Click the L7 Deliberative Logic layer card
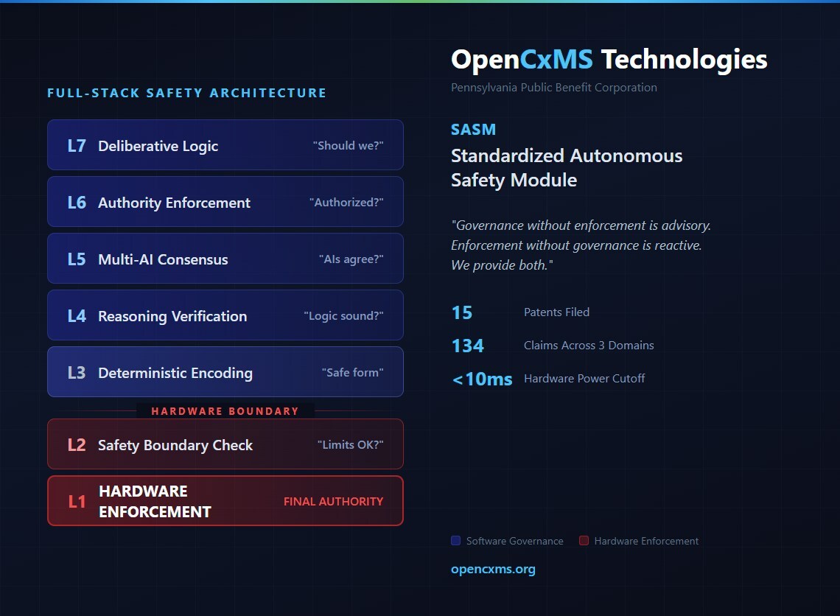 [x=225, y=145]
